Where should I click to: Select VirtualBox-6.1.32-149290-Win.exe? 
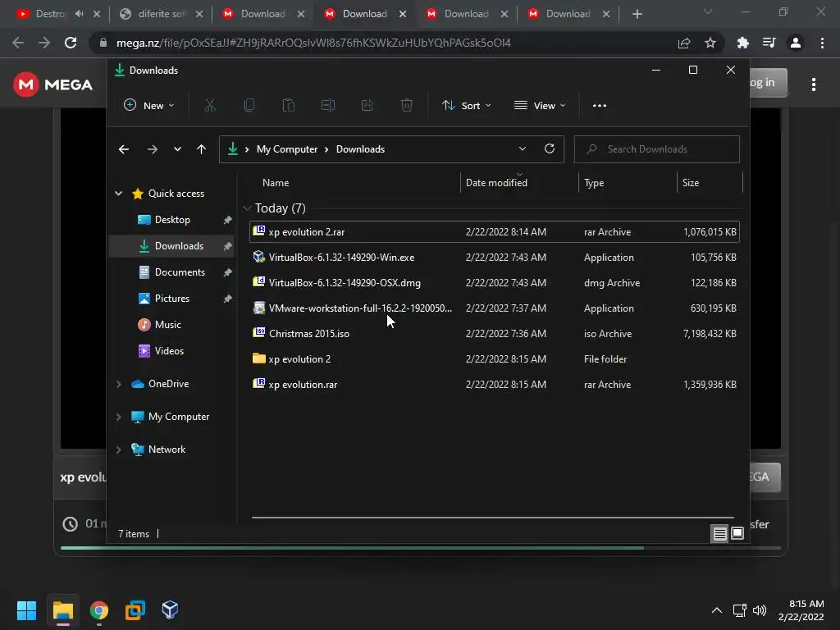[x=495, y=257]
